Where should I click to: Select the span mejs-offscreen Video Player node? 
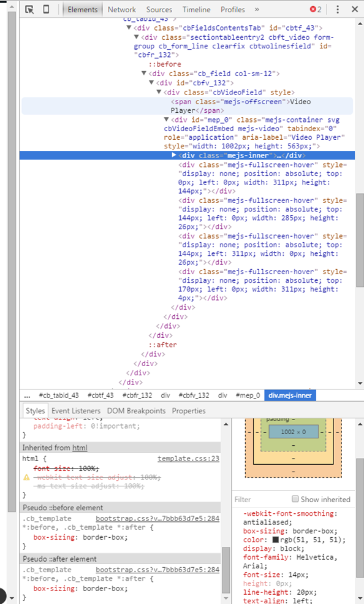[187, 106]
